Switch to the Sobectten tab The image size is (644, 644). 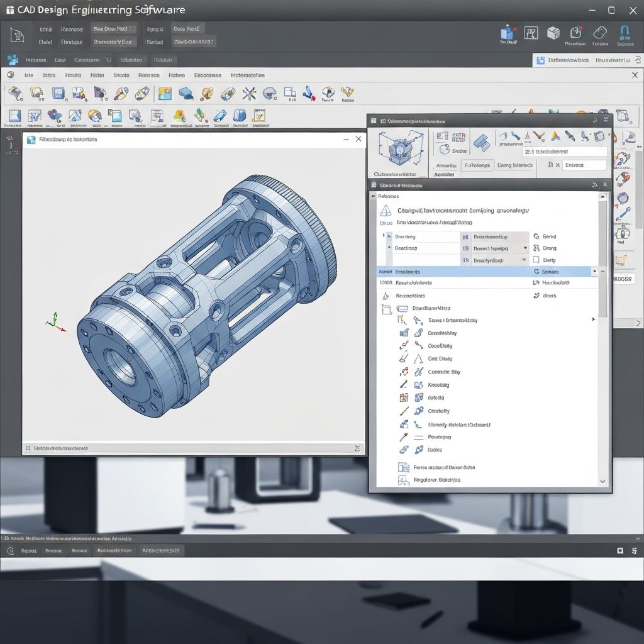pyautogui.click(x=131, y=60)
